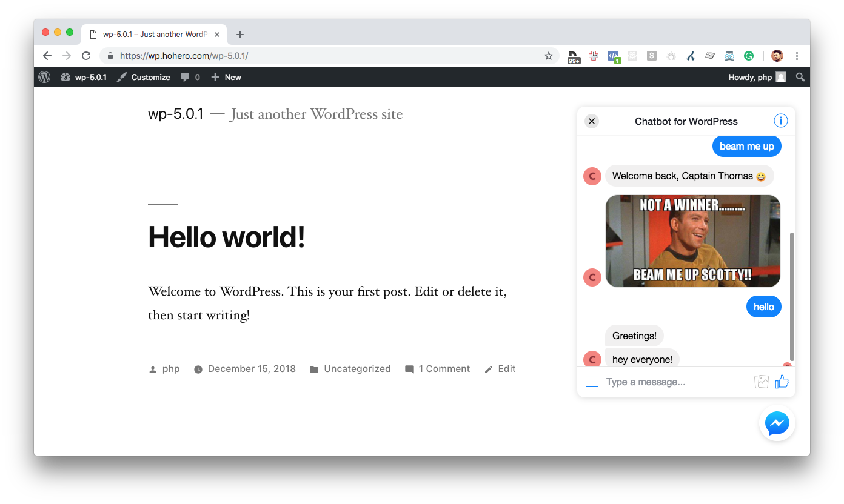Open Chrome's three-dot menu
Image resolution: width=844 pixels, height=504 pixels.
(x=797, y=55)
